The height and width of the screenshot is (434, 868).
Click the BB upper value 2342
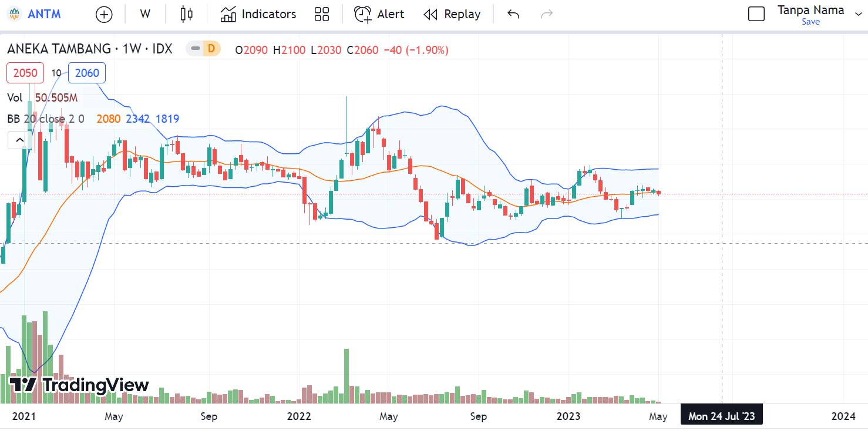pyautogui.click(x=138, y=119)
